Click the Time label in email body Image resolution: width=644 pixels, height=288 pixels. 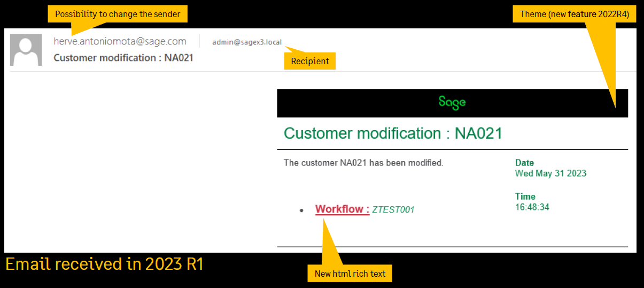tap(525, 196)
